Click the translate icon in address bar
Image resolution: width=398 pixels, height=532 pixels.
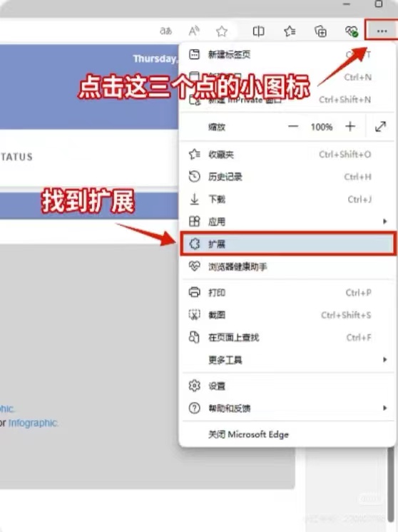coord(165,31)
